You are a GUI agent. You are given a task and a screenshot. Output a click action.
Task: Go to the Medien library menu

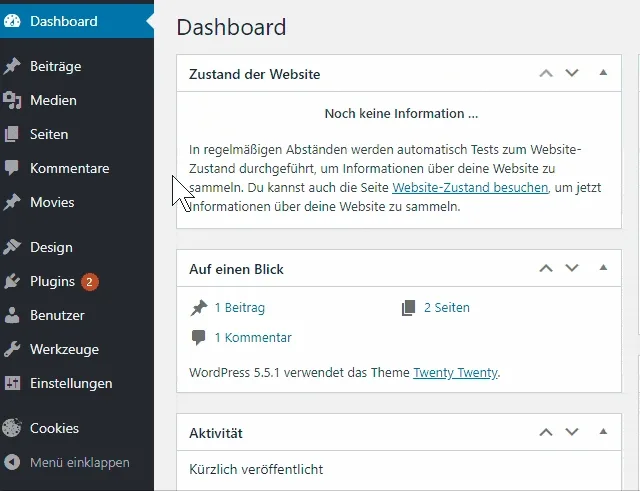pyautogui.click(x=77, y=100)
